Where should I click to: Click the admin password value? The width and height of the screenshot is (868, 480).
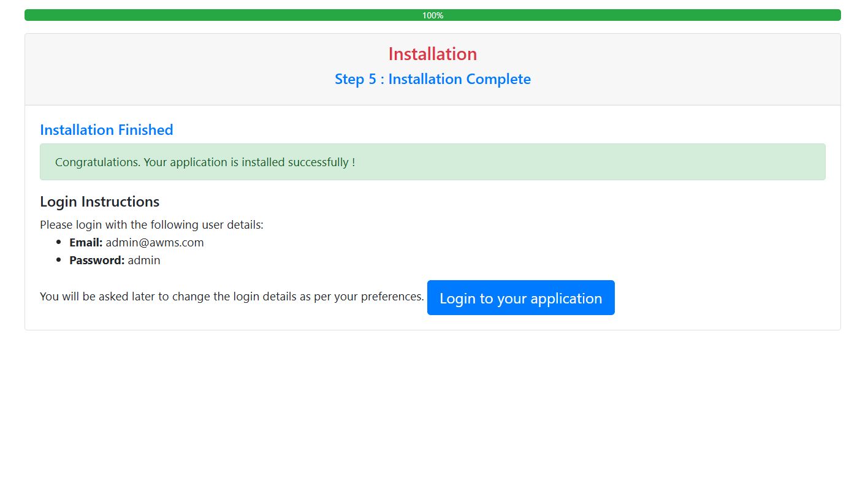[144, 261]
